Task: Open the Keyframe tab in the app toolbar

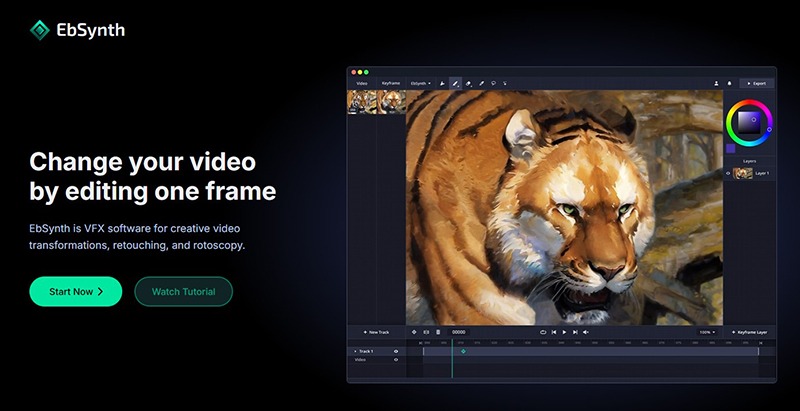Action: point(390,83)
